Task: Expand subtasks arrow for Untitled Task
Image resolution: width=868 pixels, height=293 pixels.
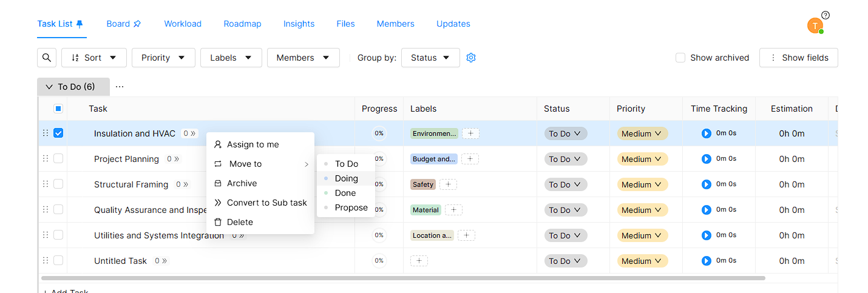Action: [x=164, y=261]
